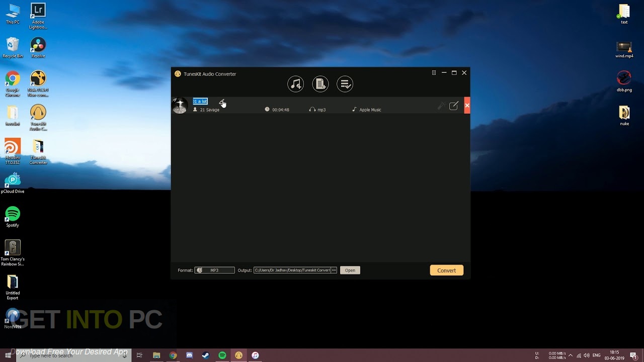Click the add music files icon
644x362 pixels.
(x=295, y=84)
